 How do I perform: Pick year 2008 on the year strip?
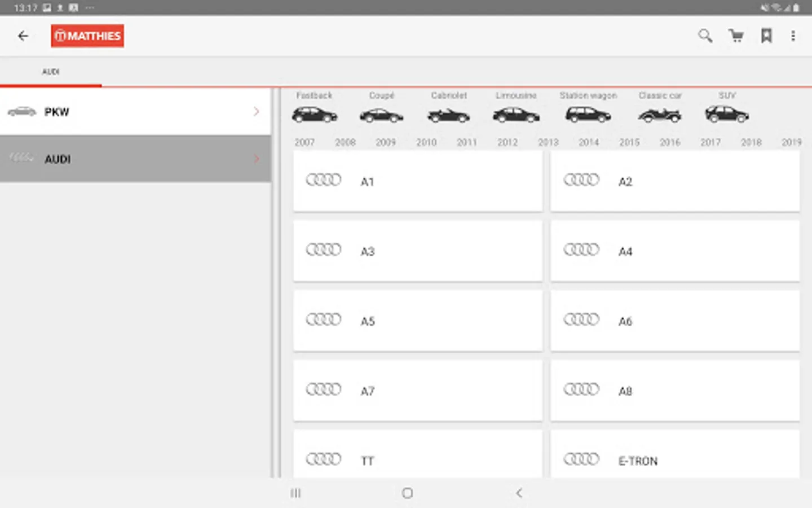coord(345,142)
